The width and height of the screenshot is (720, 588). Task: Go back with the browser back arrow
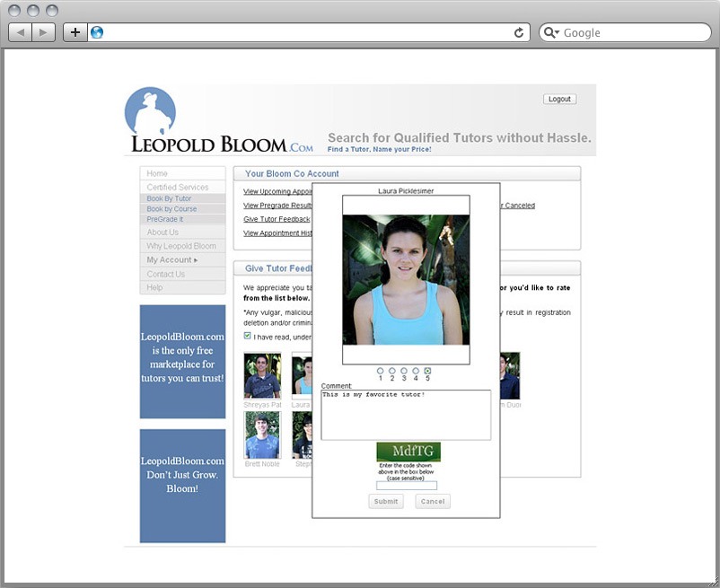(21, 32)
